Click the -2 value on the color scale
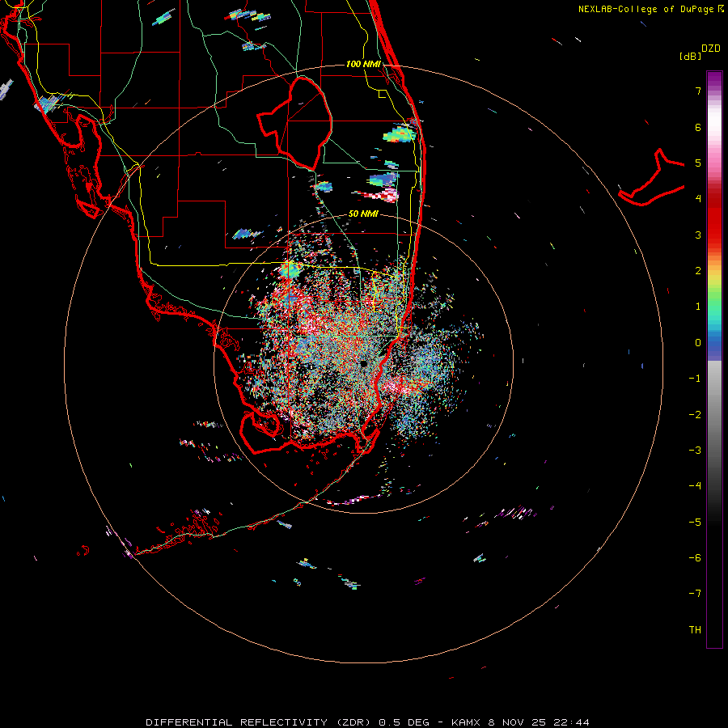 coord(695,415)
